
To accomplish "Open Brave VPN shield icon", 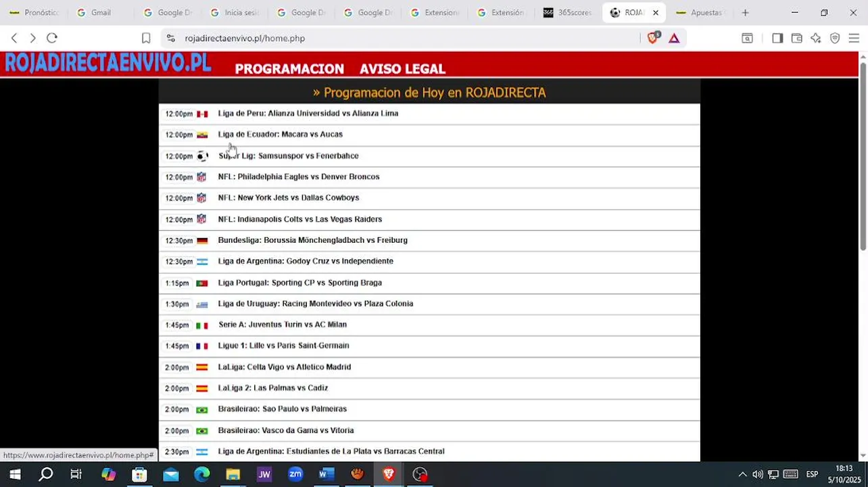I will [835, 39].
